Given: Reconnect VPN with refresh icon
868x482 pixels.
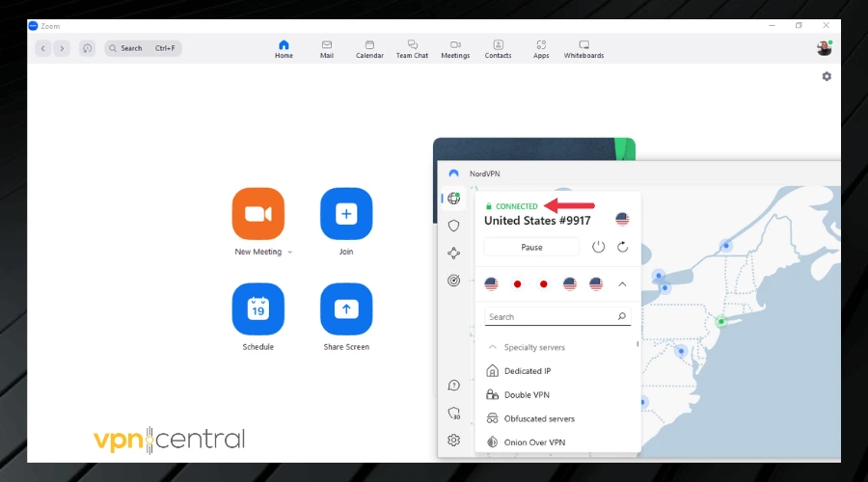Looking at the screenshot, I should click(623, 247).
